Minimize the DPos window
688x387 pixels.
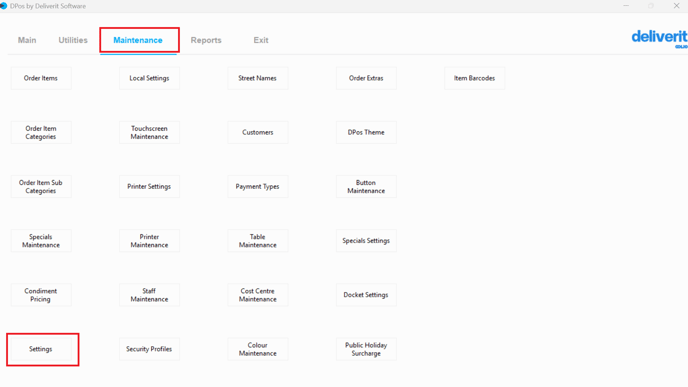click(x=626, y=6)
